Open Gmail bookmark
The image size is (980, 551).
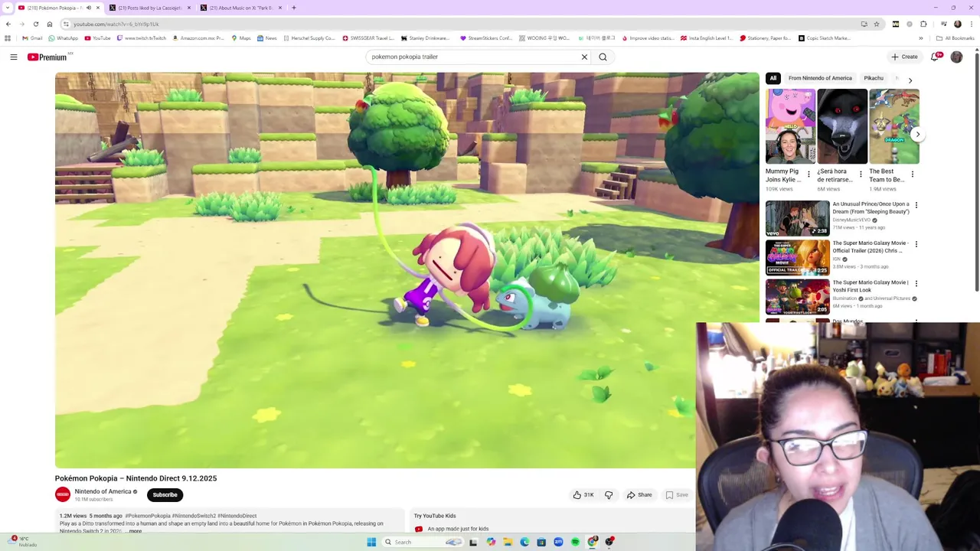pos(33,38)
